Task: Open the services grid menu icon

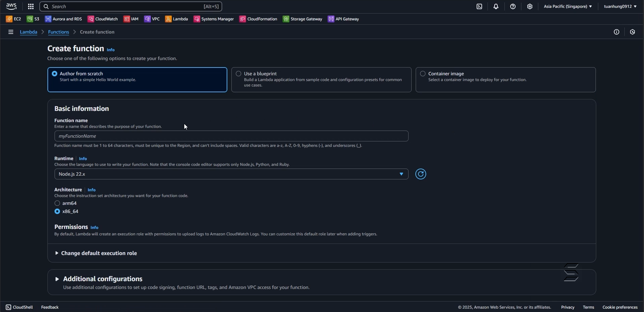Action: [31, 6]
